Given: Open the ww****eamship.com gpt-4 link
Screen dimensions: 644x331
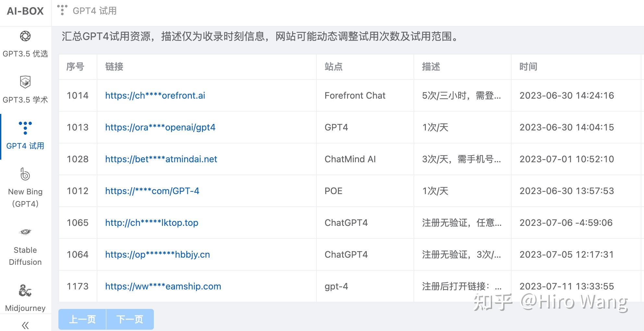Looking at the screenshot, I should pos(163,286).
